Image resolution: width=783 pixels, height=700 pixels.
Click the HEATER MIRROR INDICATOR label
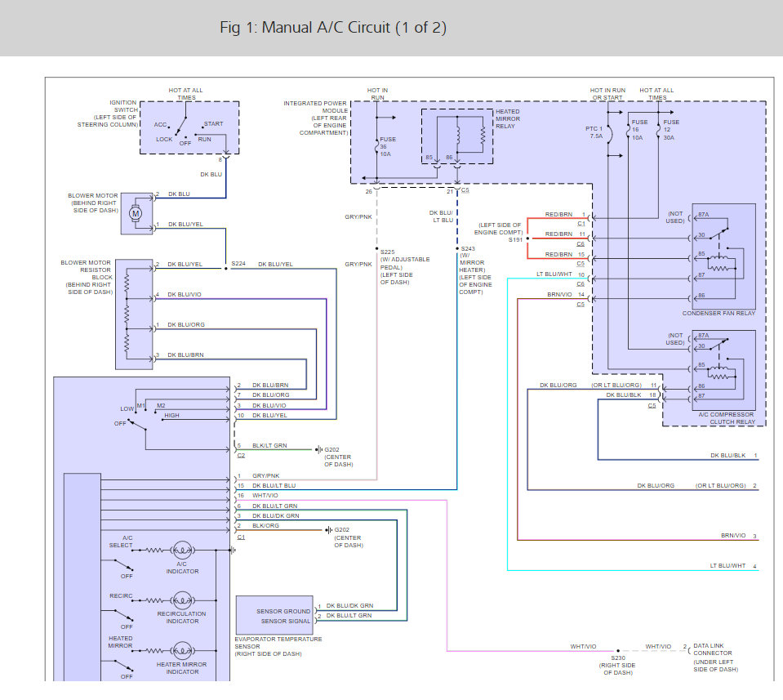point(182,668)
